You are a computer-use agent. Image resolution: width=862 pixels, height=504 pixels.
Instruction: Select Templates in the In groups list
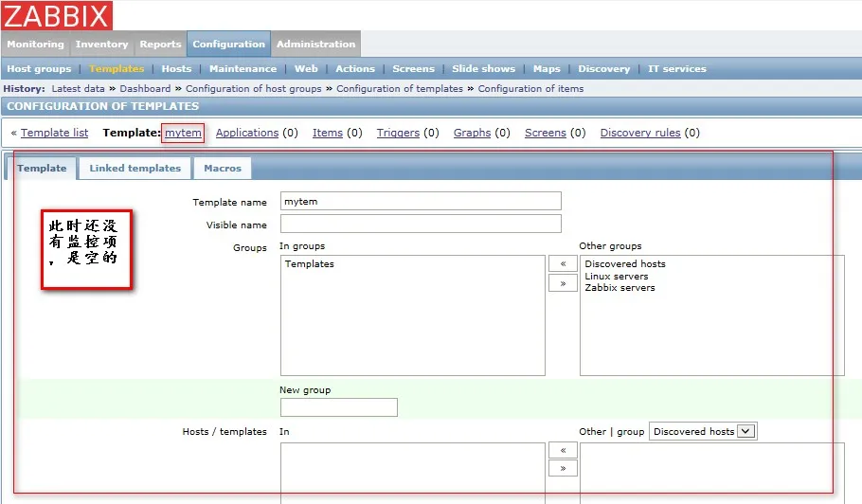pos(310,264)
